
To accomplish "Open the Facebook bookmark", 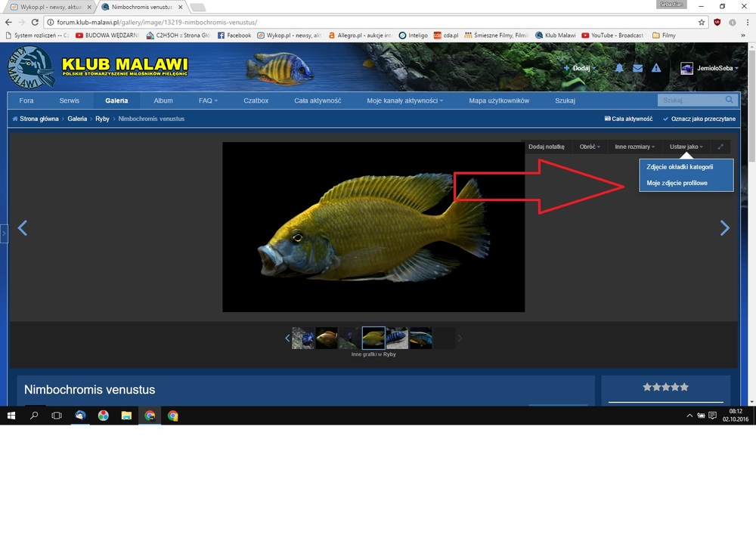I will (x=234, y=36).
